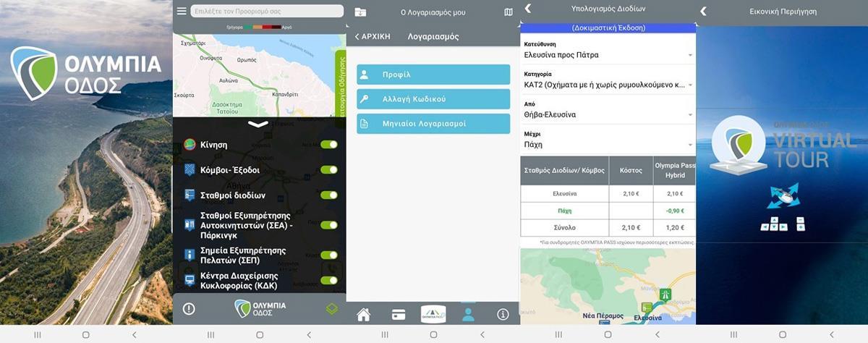
Task: Tap Android back button below the map screen
Action: tap(309, 334)
